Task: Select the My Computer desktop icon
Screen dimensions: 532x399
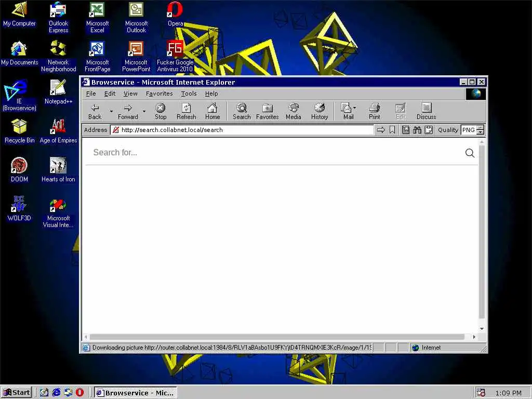Action: click(x=19, y=14)
